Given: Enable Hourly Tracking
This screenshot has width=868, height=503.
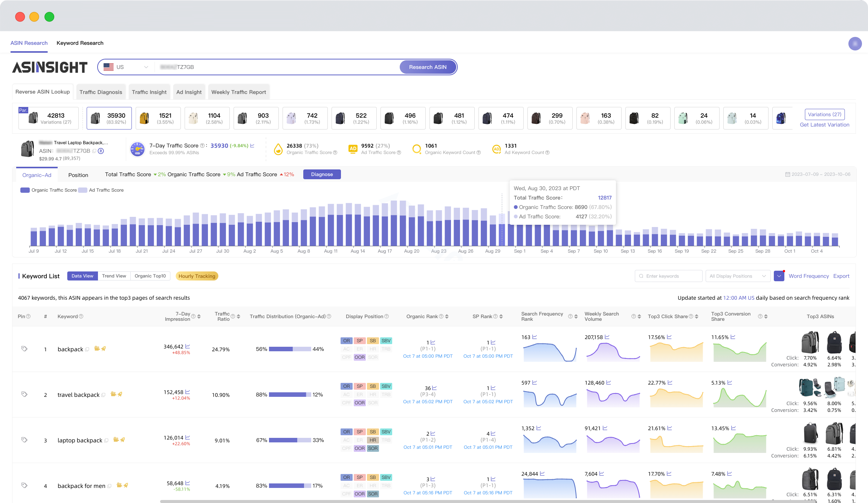Looking at the screenshot, I should click(x=197, y=276).
